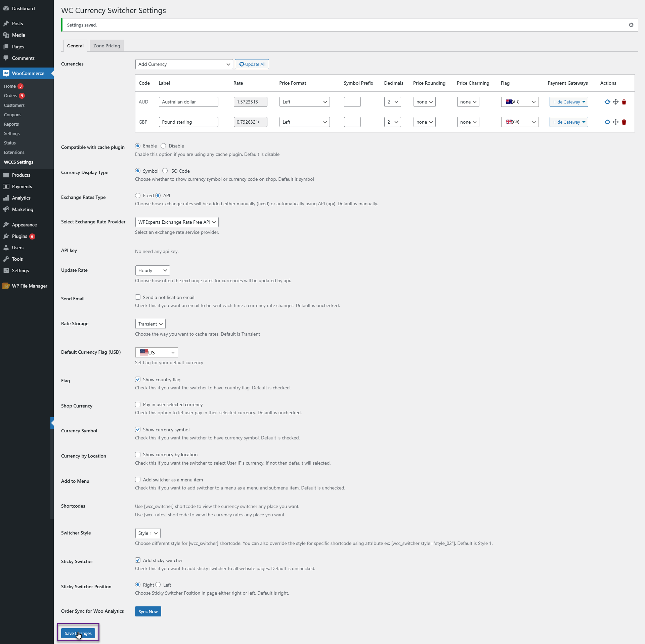Open Decimals dropdown for GBP

(x=392, y=122)
